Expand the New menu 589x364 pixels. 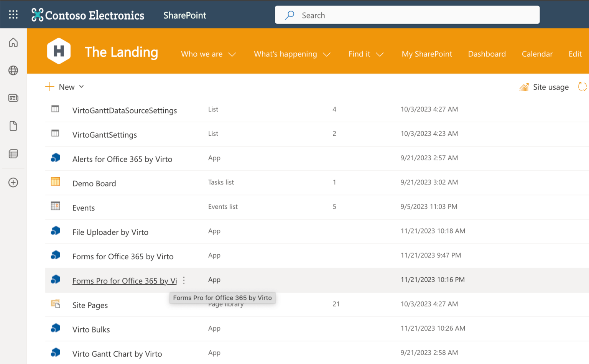point(65,87)
